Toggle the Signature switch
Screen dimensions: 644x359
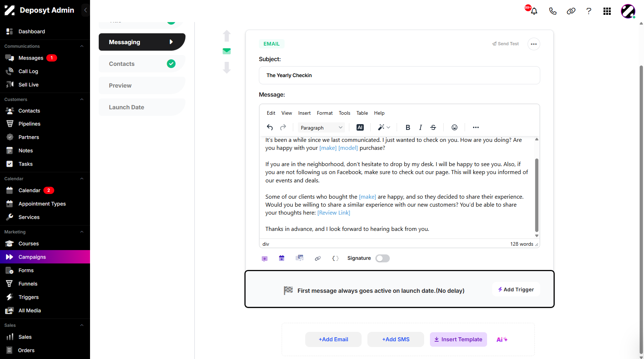[383, 258]
